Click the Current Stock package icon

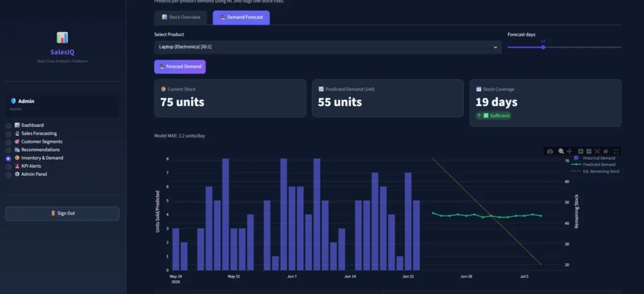[164, 89]
